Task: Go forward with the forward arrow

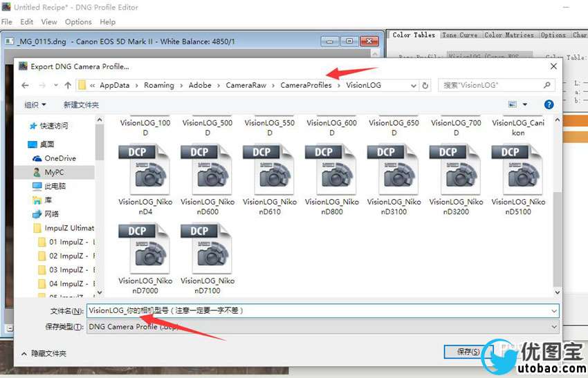Action: coord(42,86)
